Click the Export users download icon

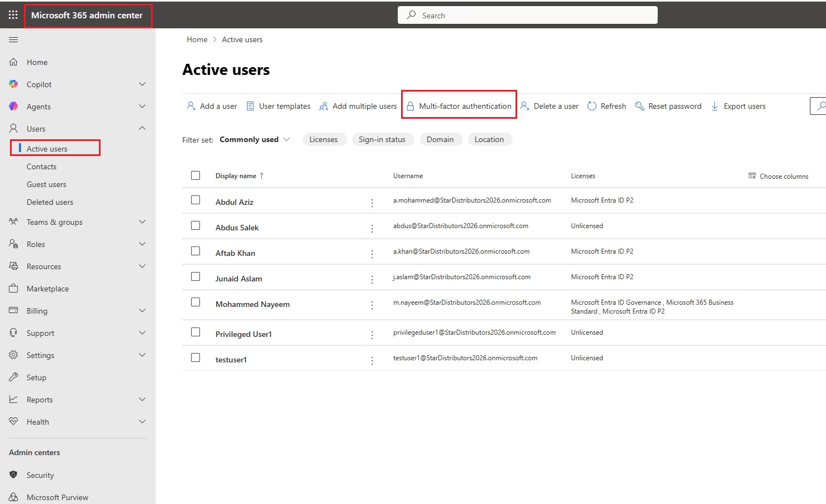point(715,106)
